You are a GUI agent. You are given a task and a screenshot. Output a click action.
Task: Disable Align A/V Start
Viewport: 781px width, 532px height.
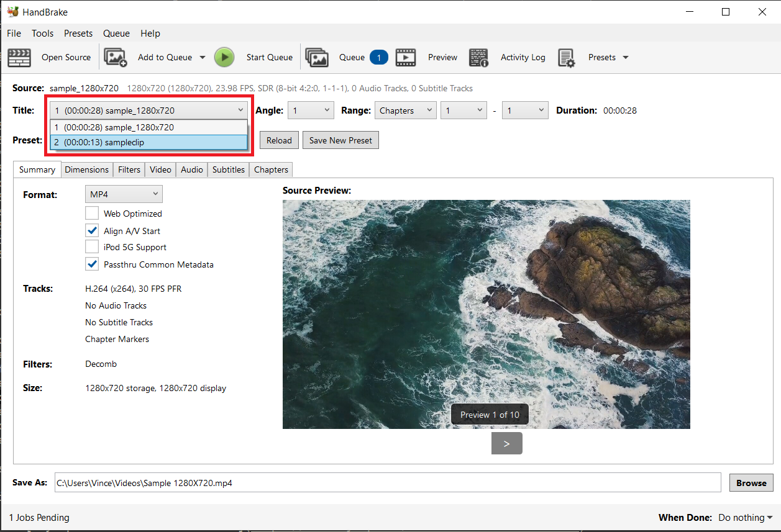(92, 230)
